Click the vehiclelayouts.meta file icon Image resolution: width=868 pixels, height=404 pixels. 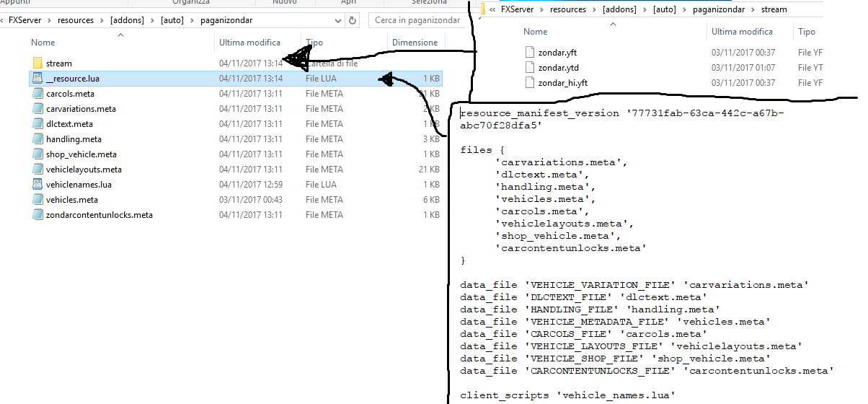pos(37,170)
